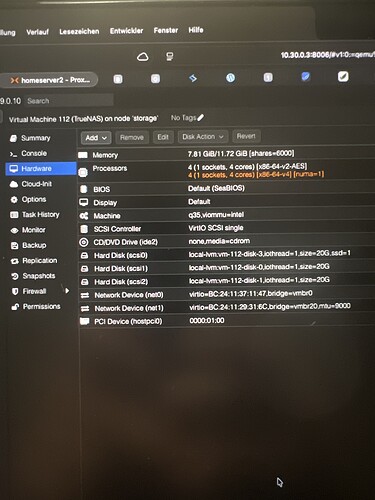Select the Memory row
The height and width of the screenshot is (500, 375).
tap(227, 154)
